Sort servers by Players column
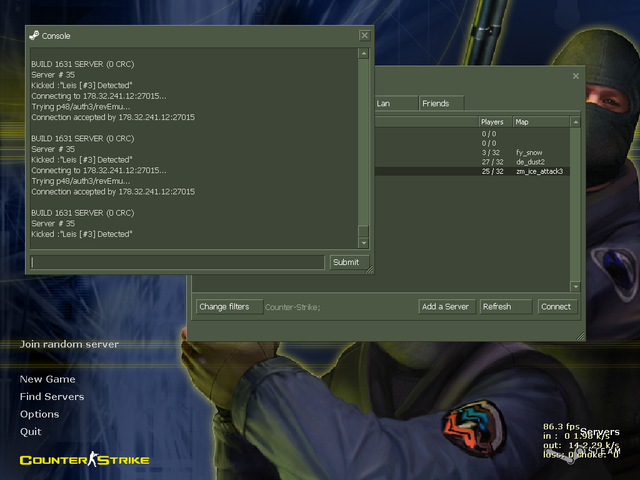Image resolution: width=640 pixels, height=480 pixels. coord(495,122)
